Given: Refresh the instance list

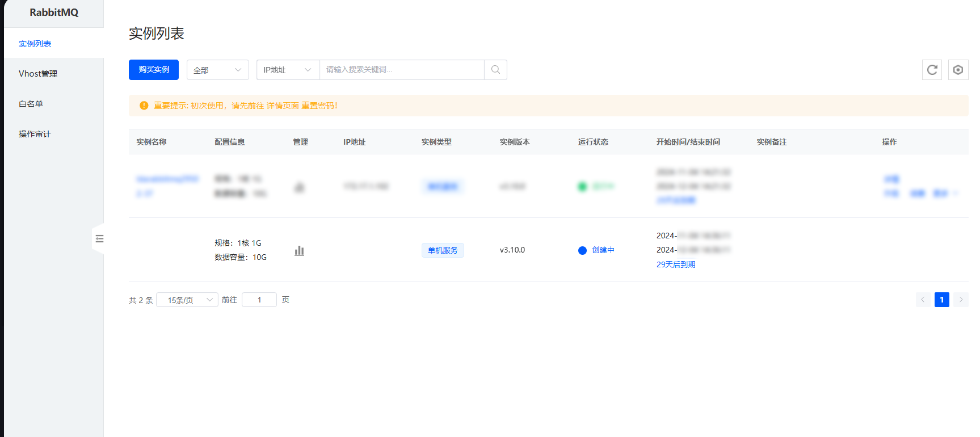Looking at the screenshot, I should 932,70.
